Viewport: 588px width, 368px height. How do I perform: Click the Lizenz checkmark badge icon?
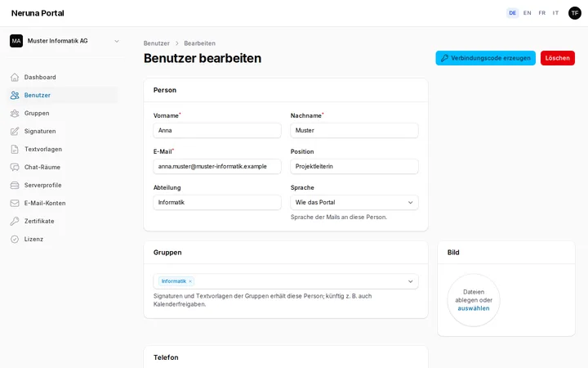tap(15, 239)
